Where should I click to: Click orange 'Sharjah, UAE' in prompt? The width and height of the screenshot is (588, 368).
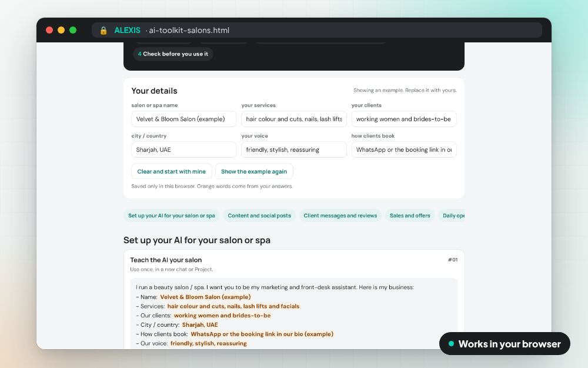click(200, 325)
